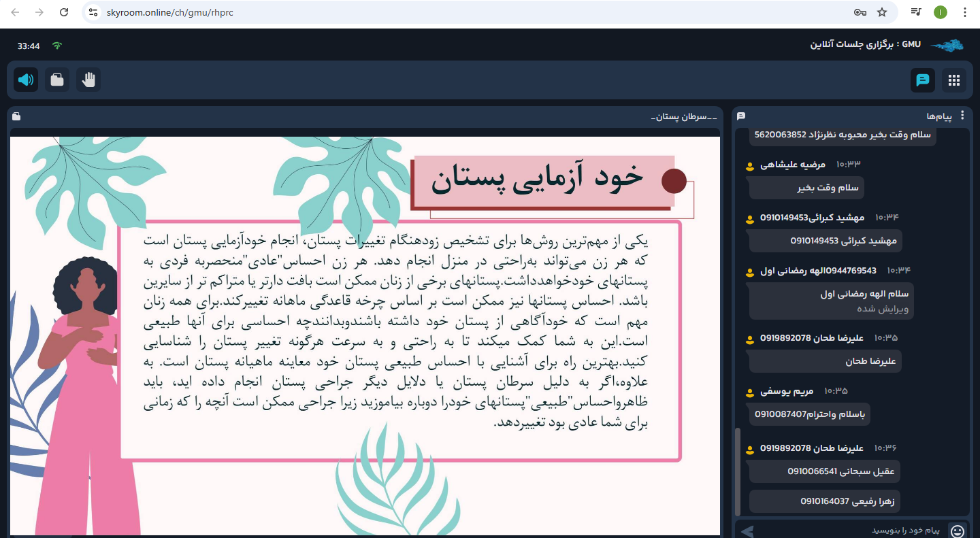Viewport: 980px width, 538px height.
Task: Click the lock icon on the presentation panel
Action: pos(16,116)
